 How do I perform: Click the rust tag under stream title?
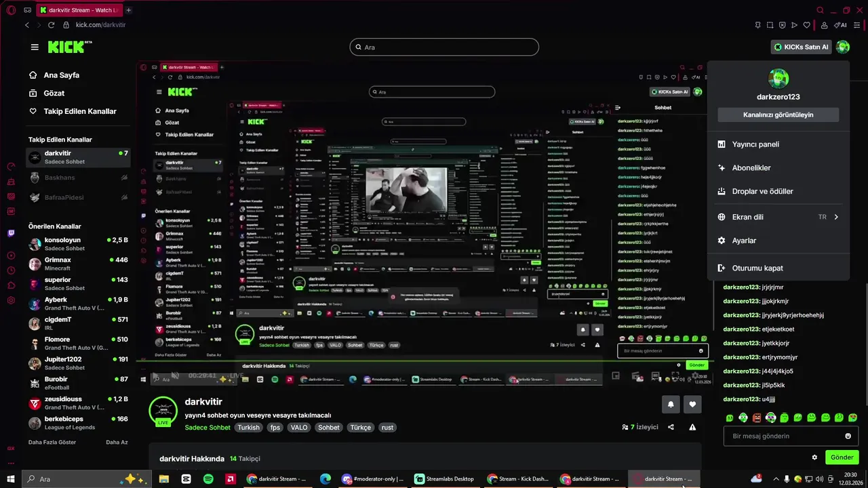tap(387, 428)
